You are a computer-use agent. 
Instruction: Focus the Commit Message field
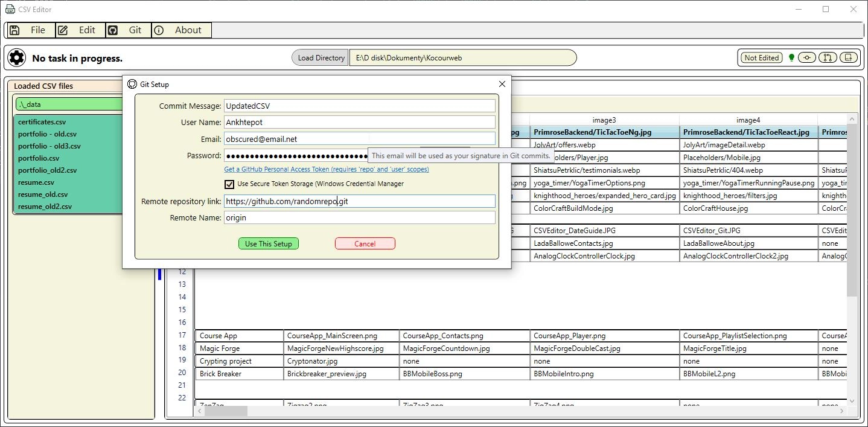point(360,106)
